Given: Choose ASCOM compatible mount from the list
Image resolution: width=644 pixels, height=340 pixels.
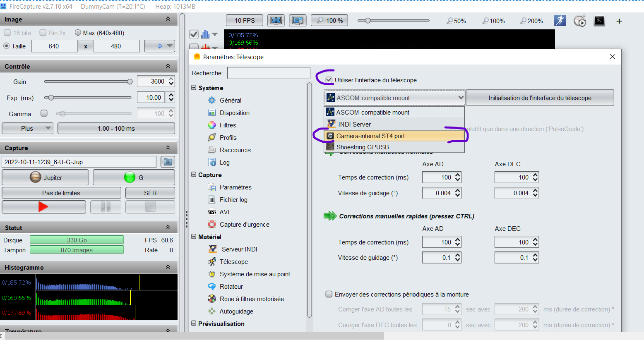Looking at the screenshot, I should pyautogui.click(x=394, y=112).
